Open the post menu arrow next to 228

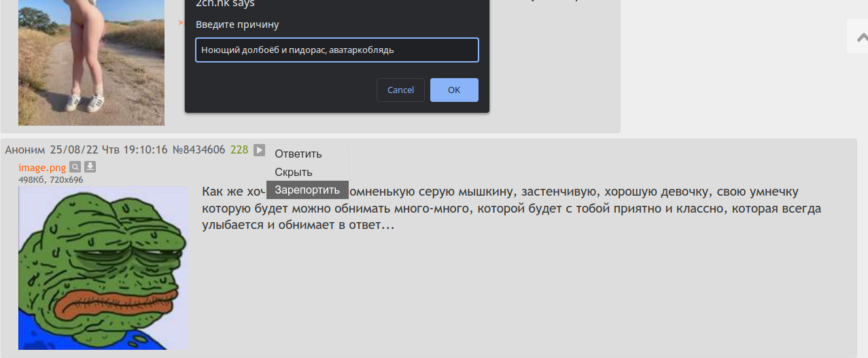(x=259, y=149)
